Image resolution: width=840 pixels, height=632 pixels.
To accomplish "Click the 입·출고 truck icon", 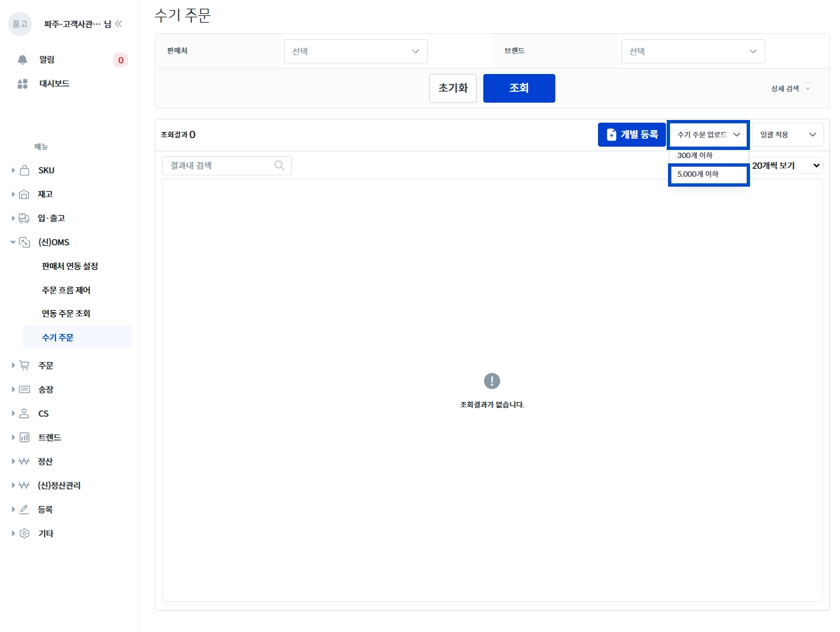I will (x=25, y=218).
